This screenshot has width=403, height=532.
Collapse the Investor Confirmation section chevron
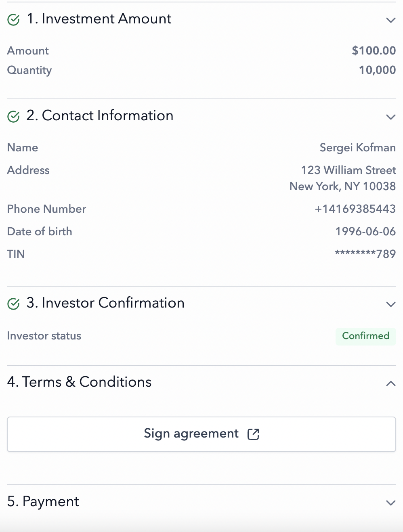coord(390,304)
